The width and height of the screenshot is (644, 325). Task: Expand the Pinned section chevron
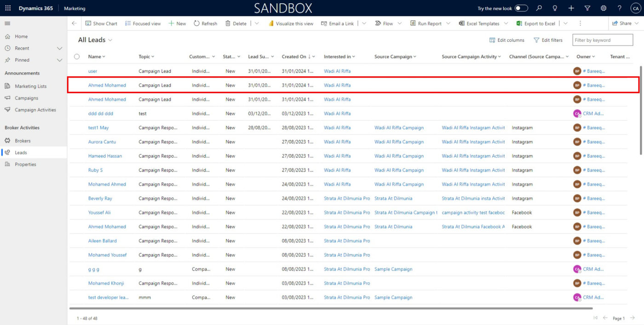click(59, 60)
